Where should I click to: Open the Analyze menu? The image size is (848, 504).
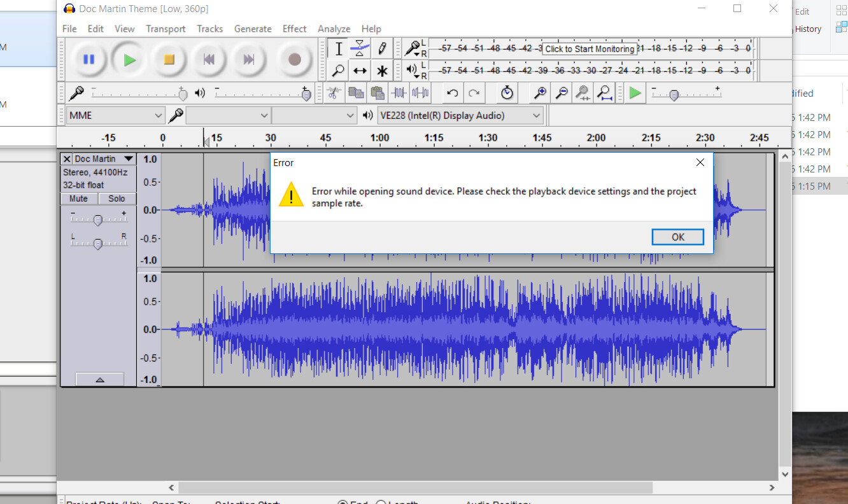[334, 29]
